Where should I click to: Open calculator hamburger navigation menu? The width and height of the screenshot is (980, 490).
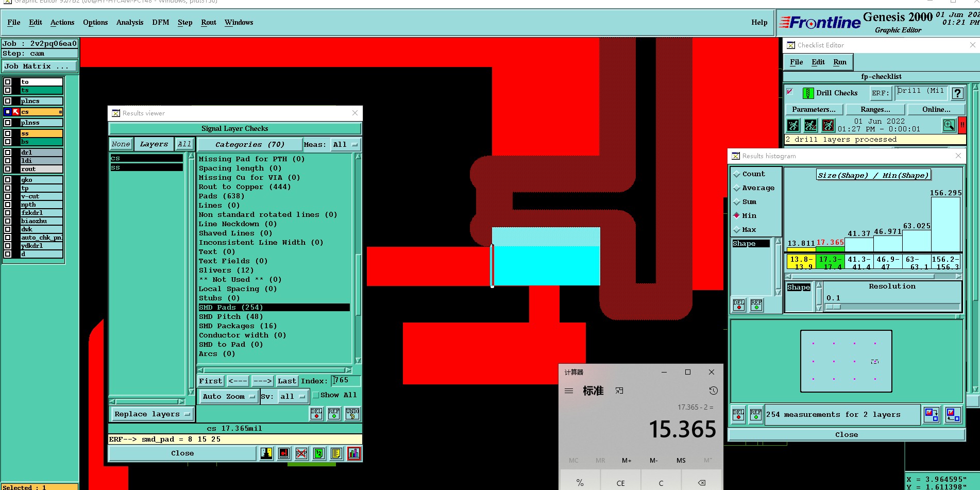click(x=569, y=391)
